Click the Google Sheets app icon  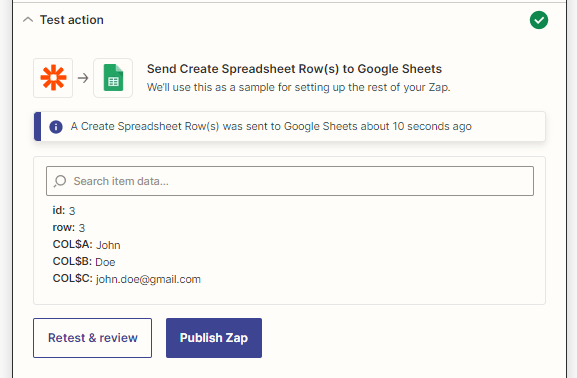click(x=113, y=78)
